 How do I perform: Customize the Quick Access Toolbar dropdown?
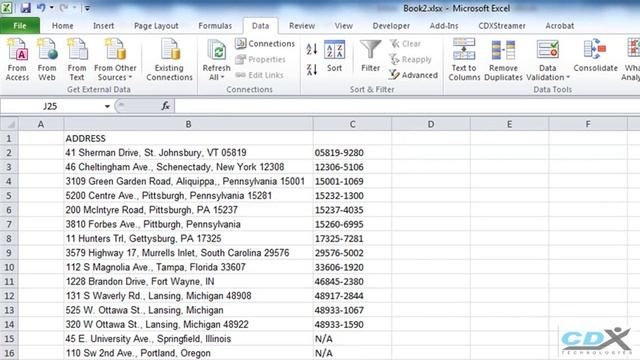click(87, 8)
